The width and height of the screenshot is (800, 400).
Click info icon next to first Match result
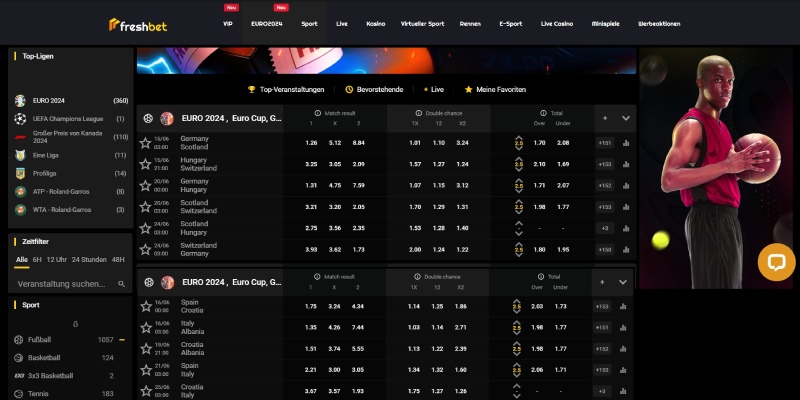317,113
